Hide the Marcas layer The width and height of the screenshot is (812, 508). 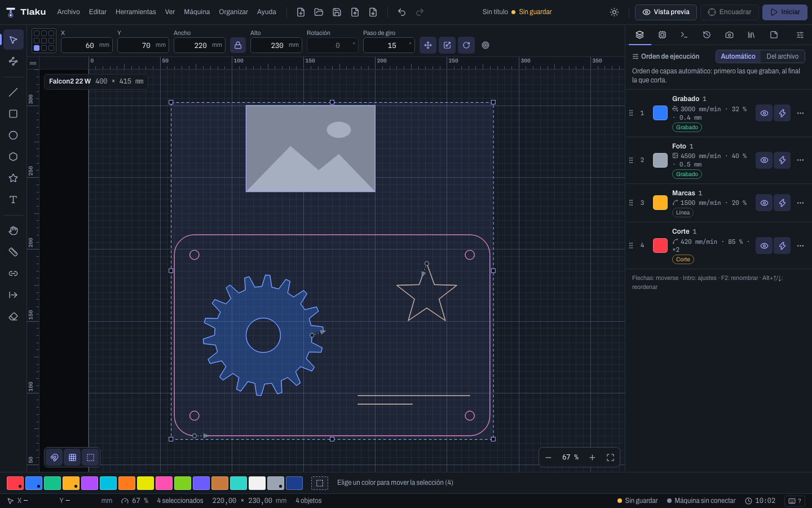point(764,203)
